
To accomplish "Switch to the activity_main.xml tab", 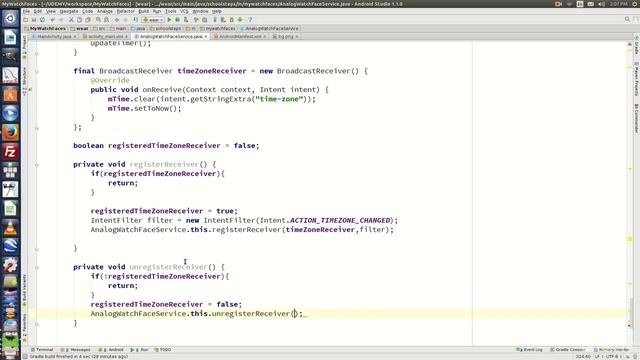I will 105,36.
